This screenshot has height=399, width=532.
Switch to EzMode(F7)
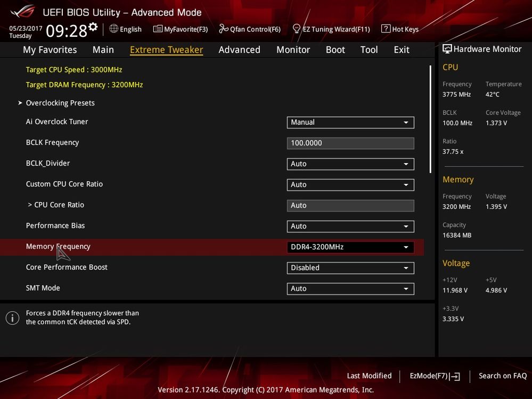[x=435, y=376]
